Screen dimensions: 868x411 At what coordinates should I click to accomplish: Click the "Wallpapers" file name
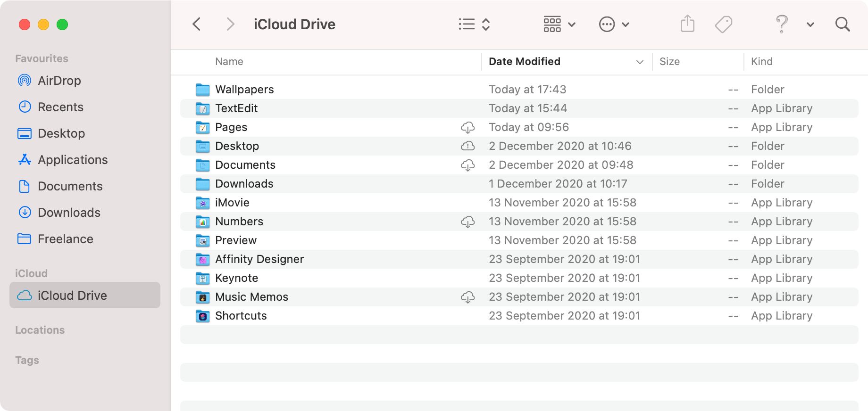click(x=244, y=90)
